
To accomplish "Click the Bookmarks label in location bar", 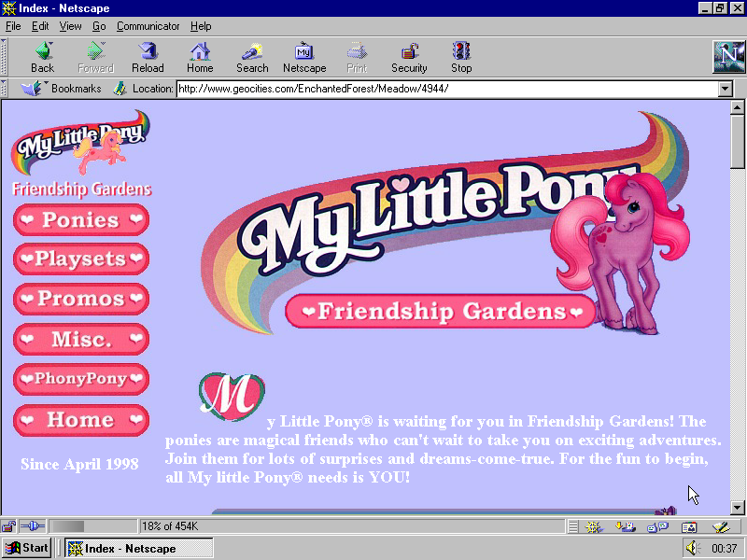I will pos(77,89).
